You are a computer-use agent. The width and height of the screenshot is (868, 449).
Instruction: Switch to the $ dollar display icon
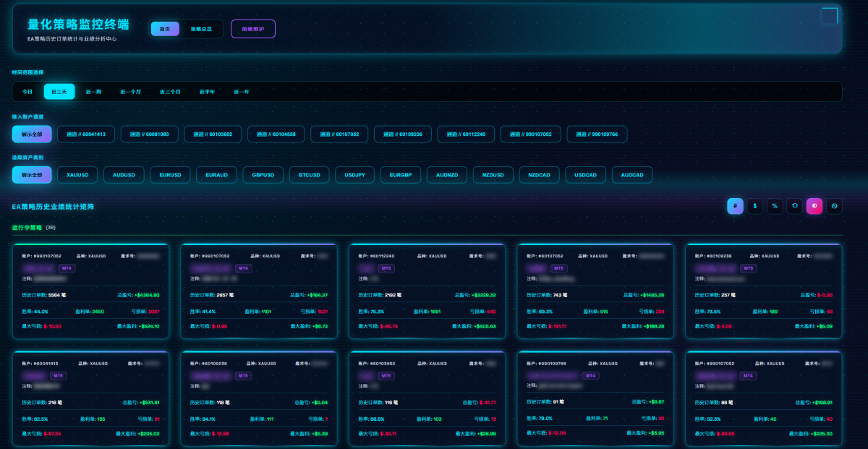pyautogui.click(x=755, y=206)
